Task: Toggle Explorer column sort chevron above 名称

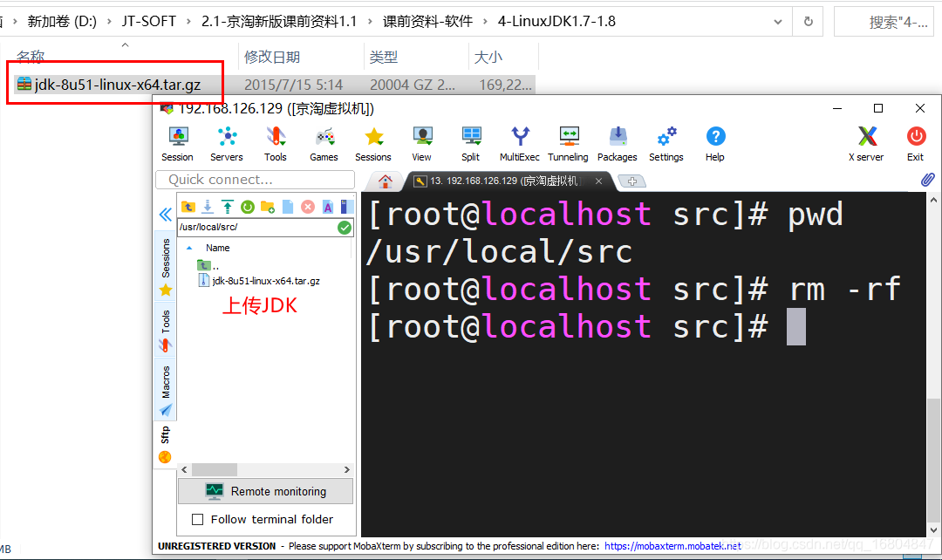Action: 125,45
